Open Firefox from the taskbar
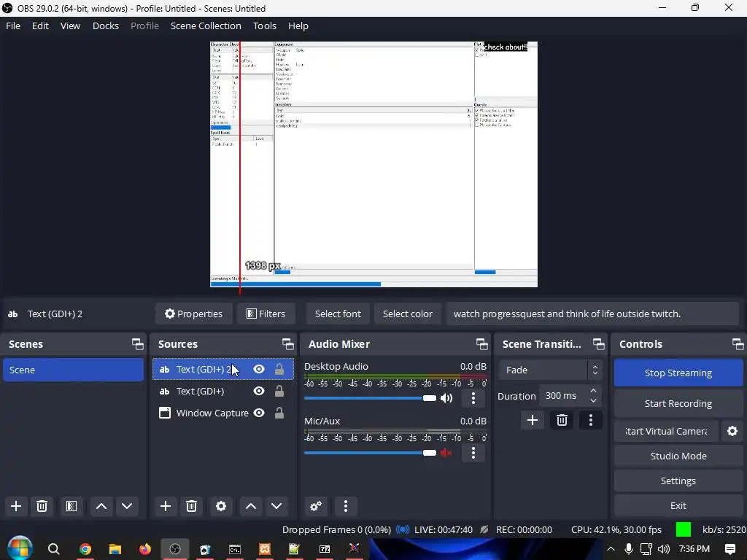747x560 pixels. point(145,549)
